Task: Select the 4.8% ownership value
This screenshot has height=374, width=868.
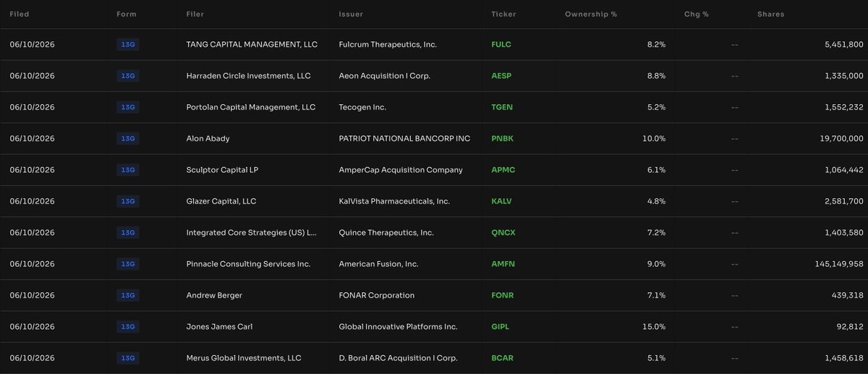Action: click(657, 201)
